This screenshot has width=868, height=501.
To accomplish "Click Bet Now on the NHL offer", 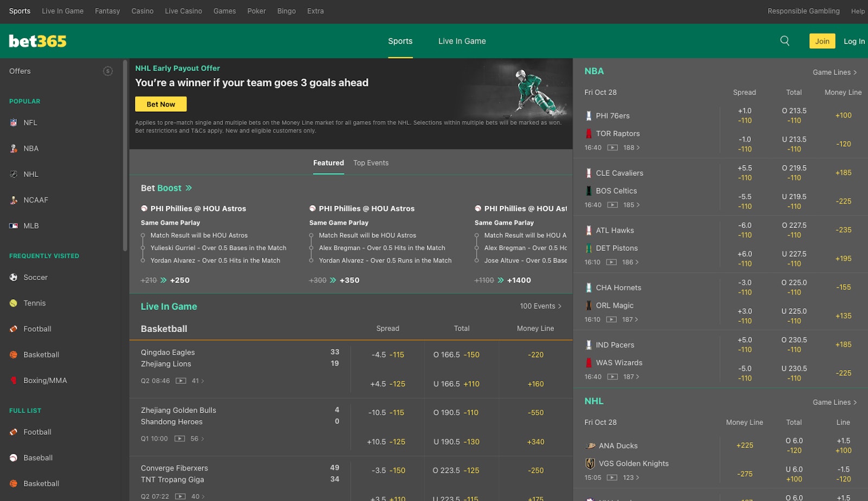I will (x=161, y=104).
